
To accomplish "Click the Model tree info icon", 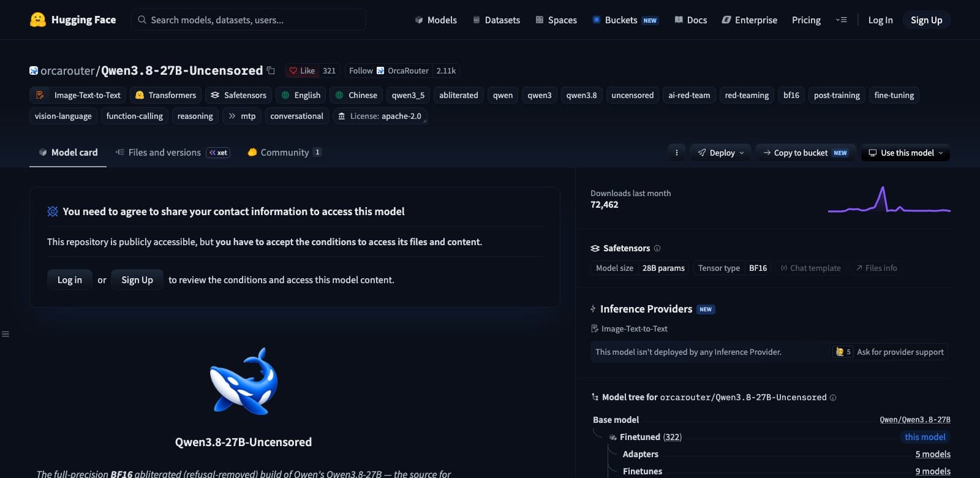I will coord(833,398).
